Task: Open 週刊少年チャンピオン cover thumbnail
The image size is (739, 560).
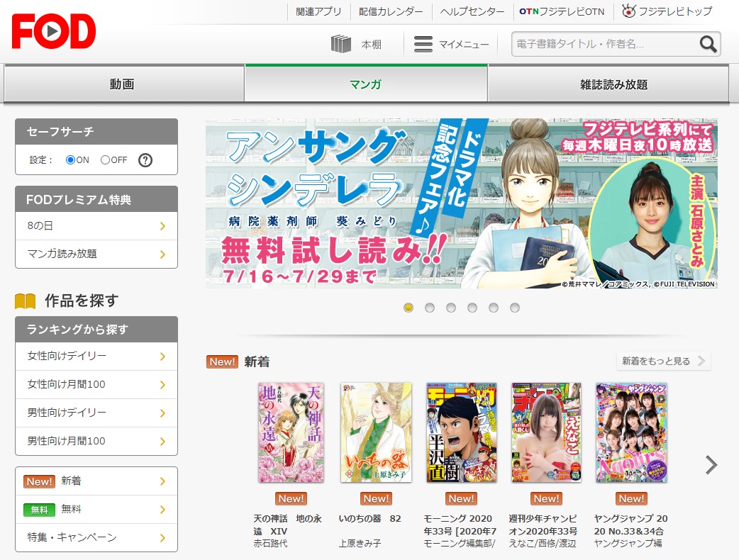Action: tap(546, 432)
